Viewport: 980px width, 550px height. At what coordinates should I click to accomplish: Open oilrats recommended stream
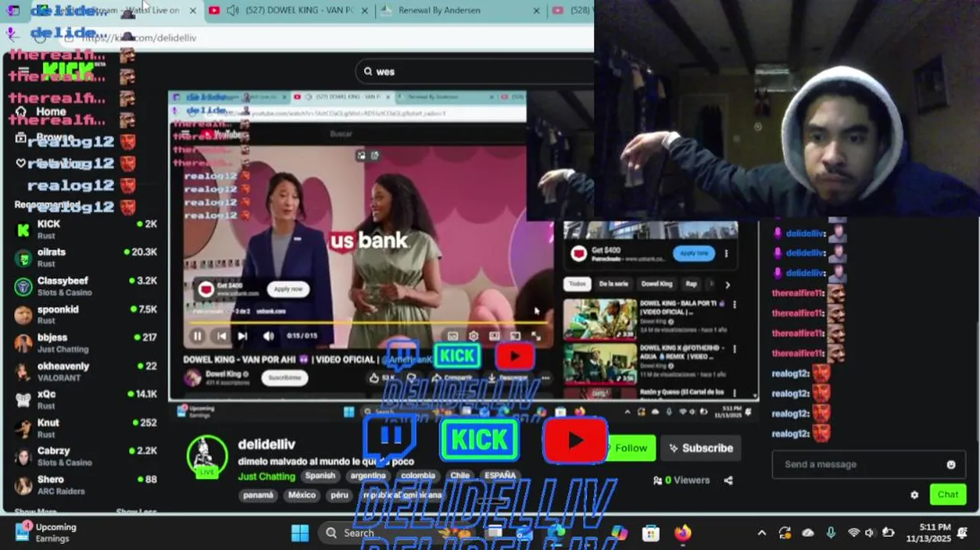pos(85,257)
